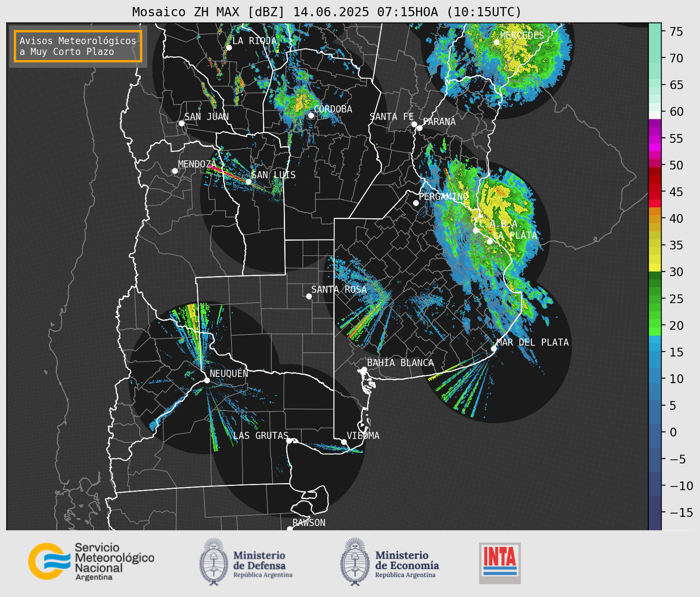Image resolution: width=700 pixels, height=597 pixels.
Task: Click the VIEDMA city marker dot
Action: 344,442
